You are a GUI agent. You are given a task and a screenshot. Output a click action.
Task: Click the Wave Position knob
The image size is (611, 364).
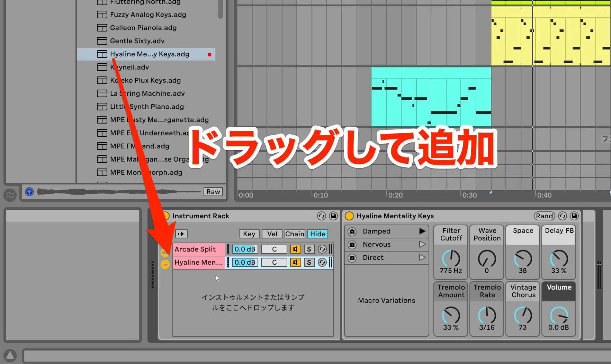[x=487, y=258]
